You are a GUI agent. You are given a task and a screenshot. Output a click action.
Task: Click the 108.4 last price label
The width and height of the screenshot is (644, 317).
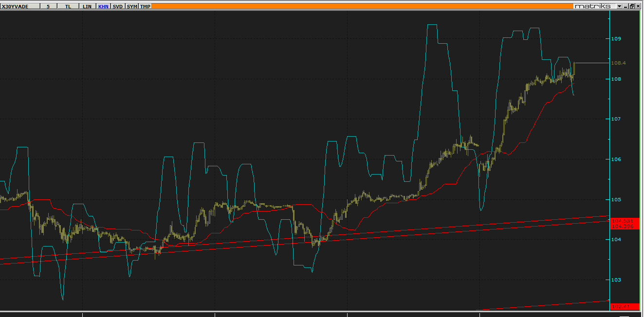pyautogui.click(x=618, y=63)
